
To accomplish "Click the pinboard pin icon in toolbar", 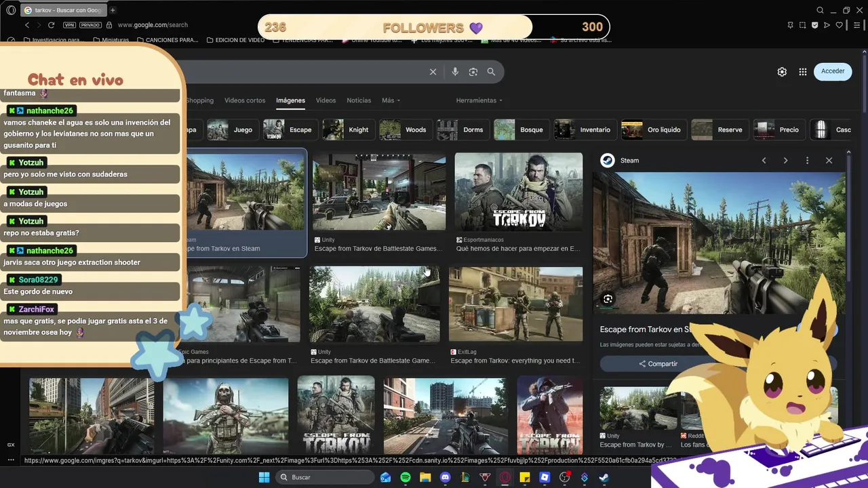I will tap(790, 25).
